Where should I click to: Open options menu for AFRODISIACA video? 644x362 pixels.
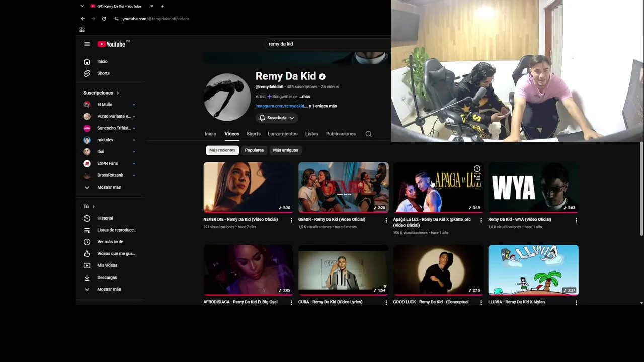click(x=291, y=303)
